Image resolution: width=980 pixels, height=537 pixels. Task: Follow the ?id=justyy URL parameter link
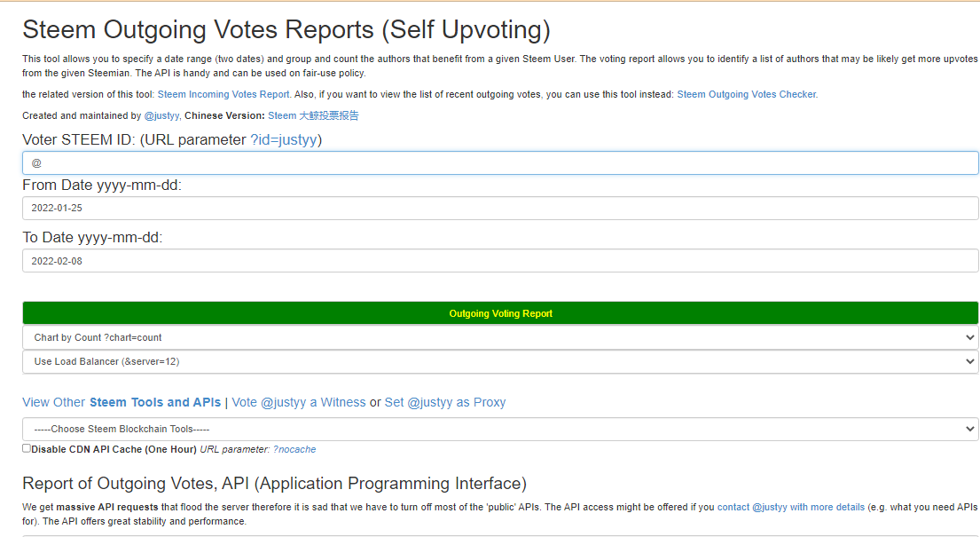point(284,139)
